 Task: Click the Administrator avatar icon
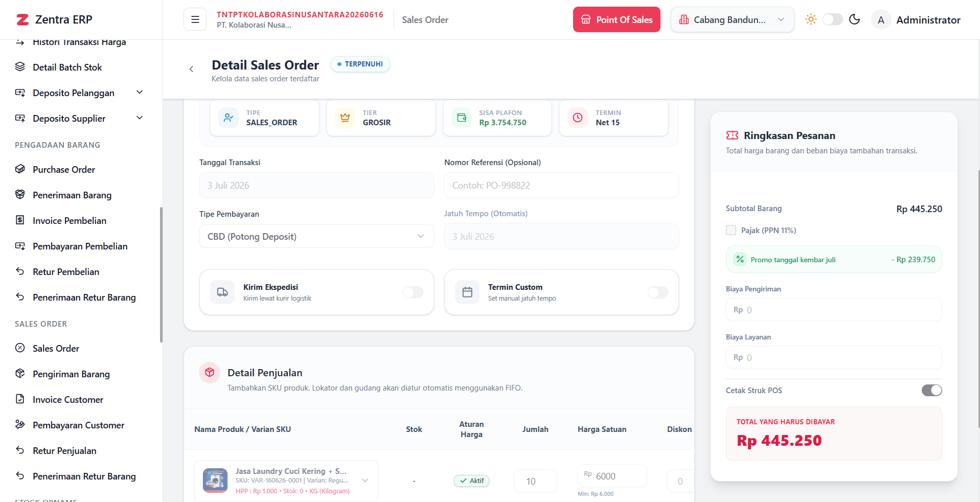point(881,19)
